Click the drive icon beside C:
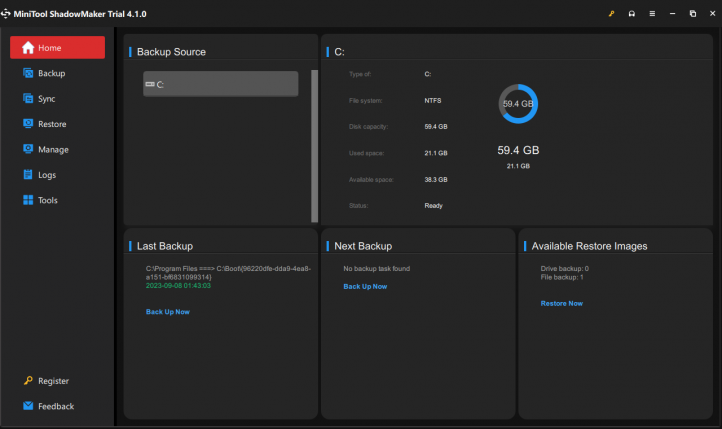 point(150,84)
